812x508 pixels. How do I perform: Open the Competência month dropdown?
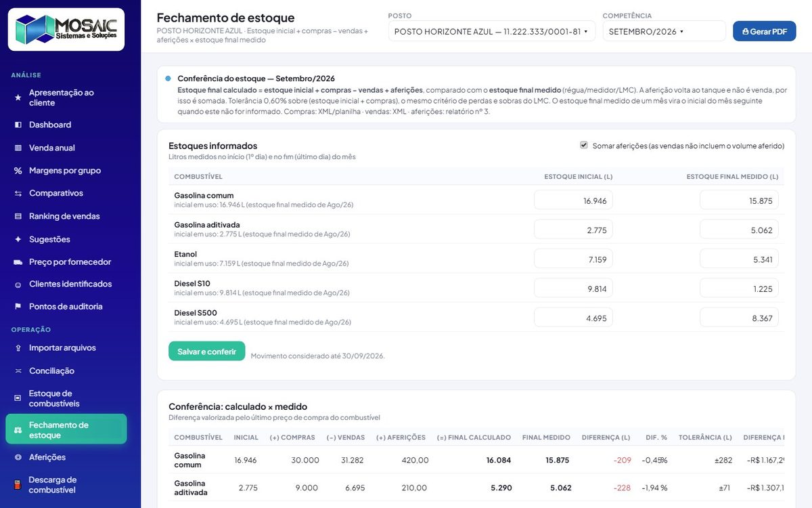tap(664, 31)
